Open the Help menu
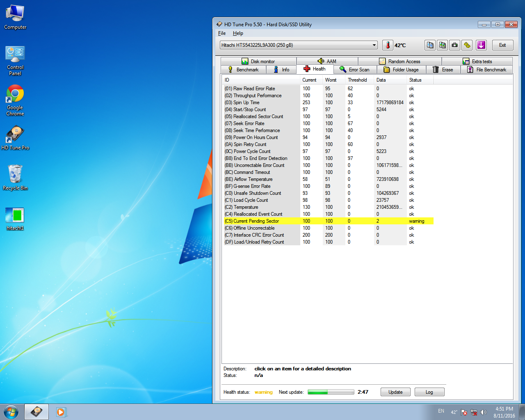Viewport: 525px width, 420px height. [x=238, y=33]
